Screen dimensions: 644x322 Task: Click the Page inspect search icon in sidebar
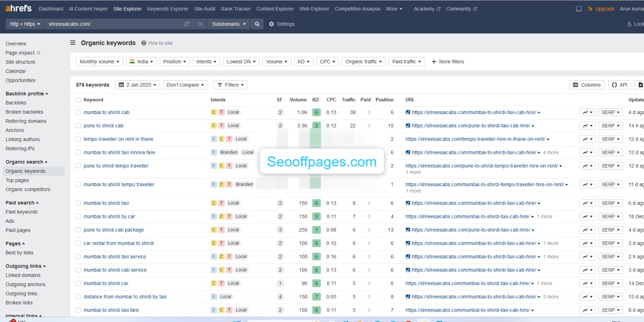point(39,53)
